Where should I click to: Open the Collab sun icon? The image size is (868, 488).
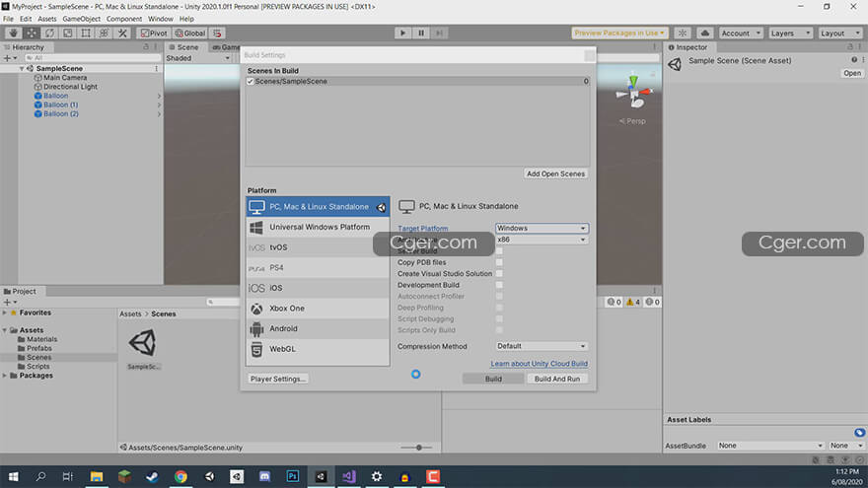[683, 34]
